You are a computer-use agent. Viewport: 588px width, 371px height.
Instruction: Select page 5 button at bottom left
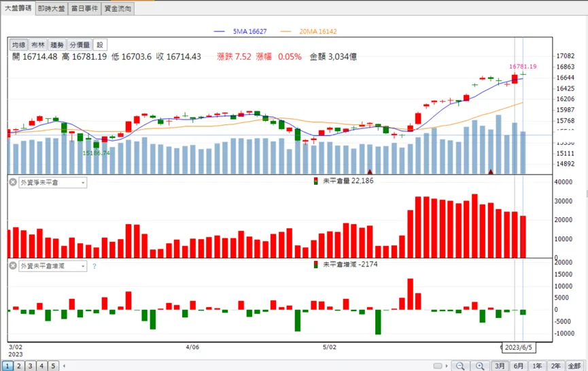(53, 366)
